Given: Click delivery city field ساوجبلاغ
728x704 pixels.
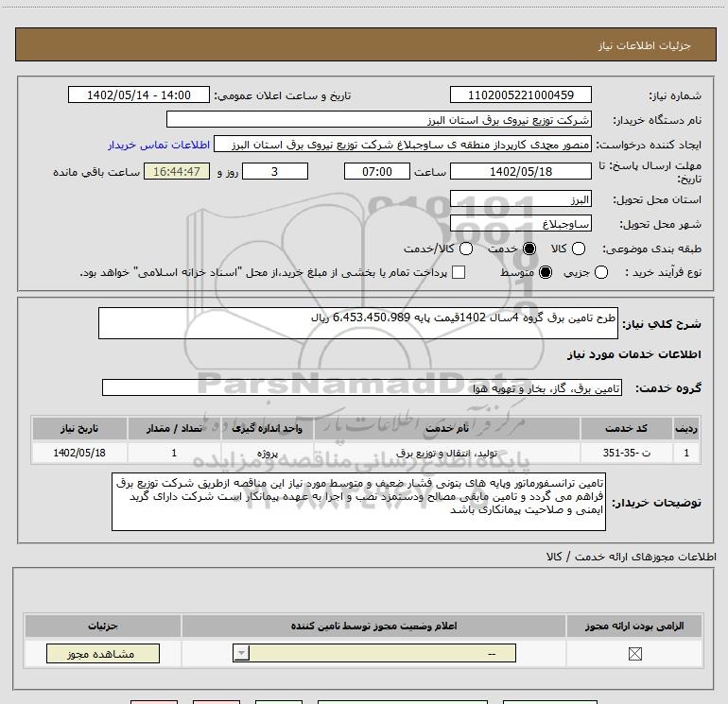Looking at the screenshot, I should pyautogui.click(x=520, y=224).
